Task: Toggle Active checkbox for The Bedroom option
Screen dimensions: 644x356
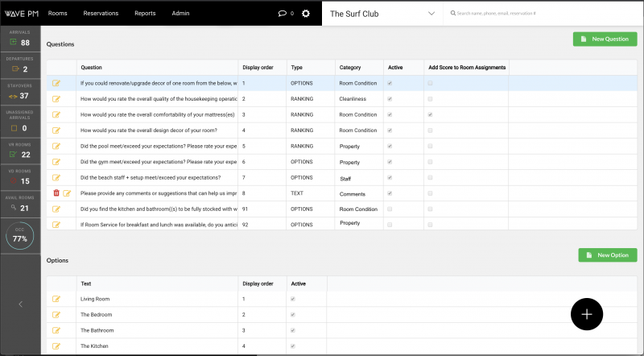Action: pos(291,314)
